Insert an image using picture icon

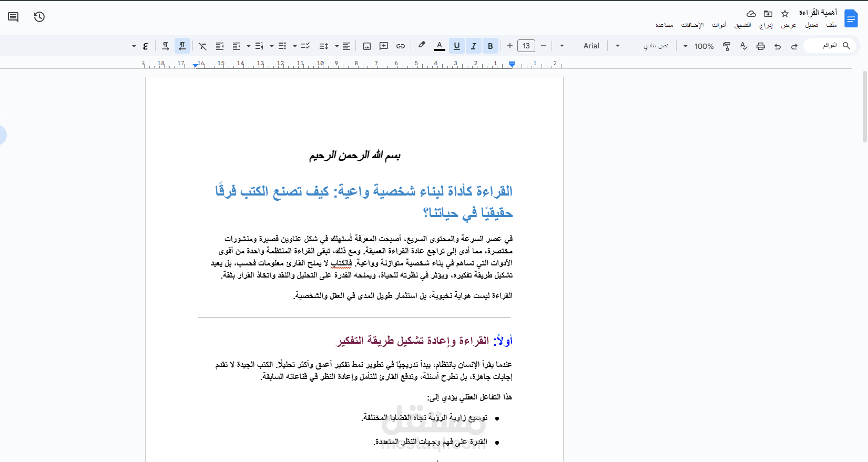click(367, 46)
